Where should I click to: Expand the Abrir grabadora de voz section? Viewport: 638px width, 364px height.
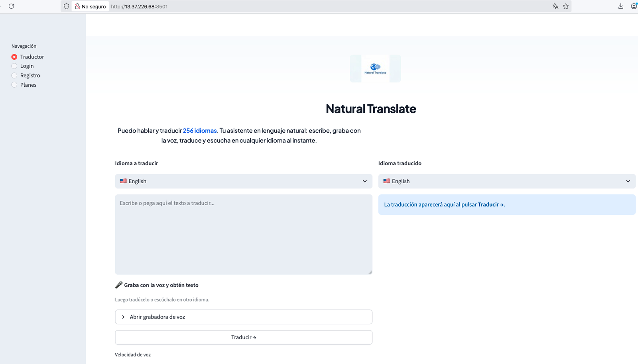243,317
